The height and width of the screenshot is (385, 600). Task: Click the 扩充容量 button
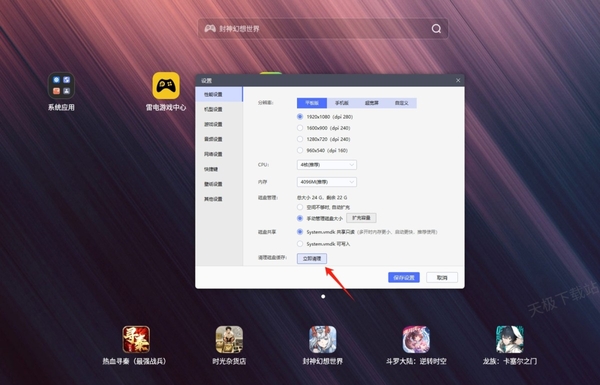[361, 218]
